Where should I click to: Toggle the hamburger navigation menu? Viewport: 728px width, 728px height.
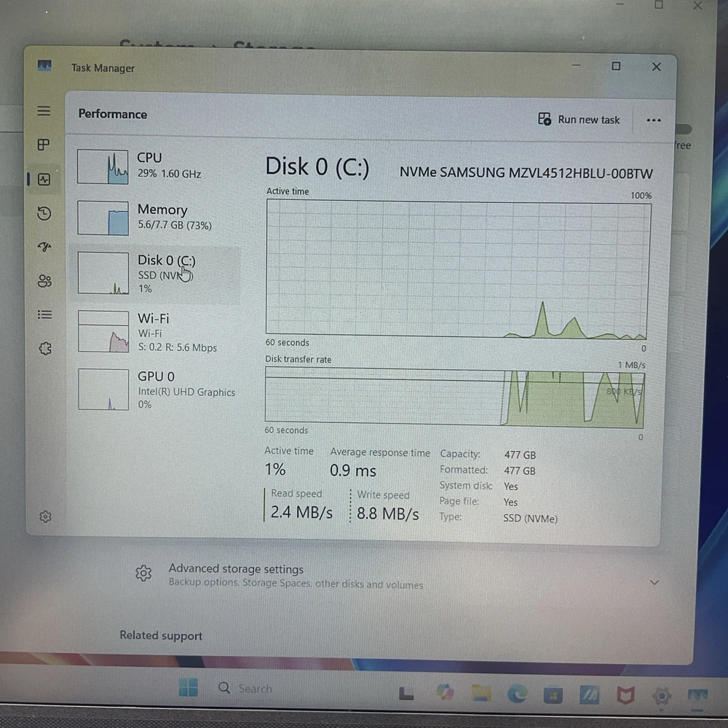pos(44,111)
